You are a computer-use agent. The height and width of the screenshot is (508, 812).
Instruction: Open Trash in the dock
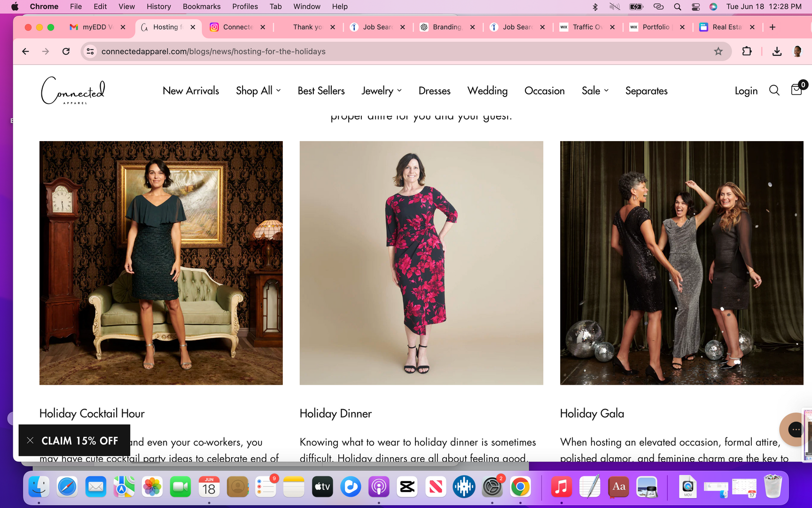click(773, 487)
